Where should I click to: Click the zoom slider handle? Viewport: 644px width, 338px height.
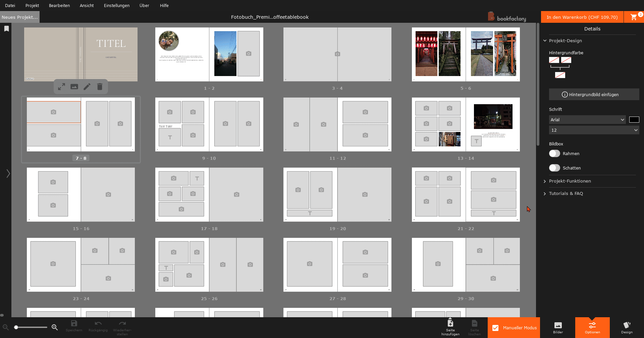[x=16, y=327]
